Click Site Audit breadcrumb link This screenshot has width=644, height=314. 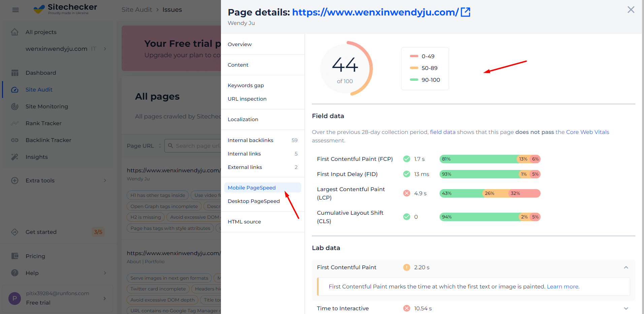(x=137, y=10)
